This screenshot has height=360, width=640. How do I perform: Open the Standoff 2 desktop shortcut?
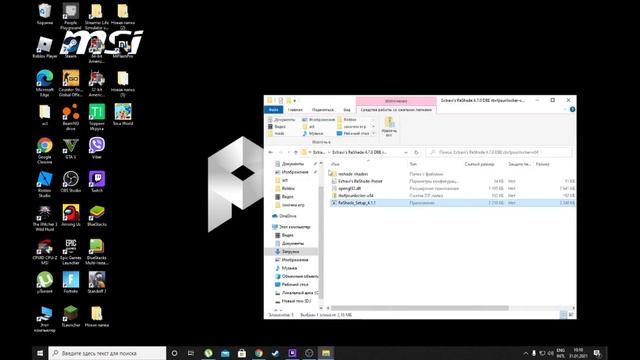pos(97,282)
